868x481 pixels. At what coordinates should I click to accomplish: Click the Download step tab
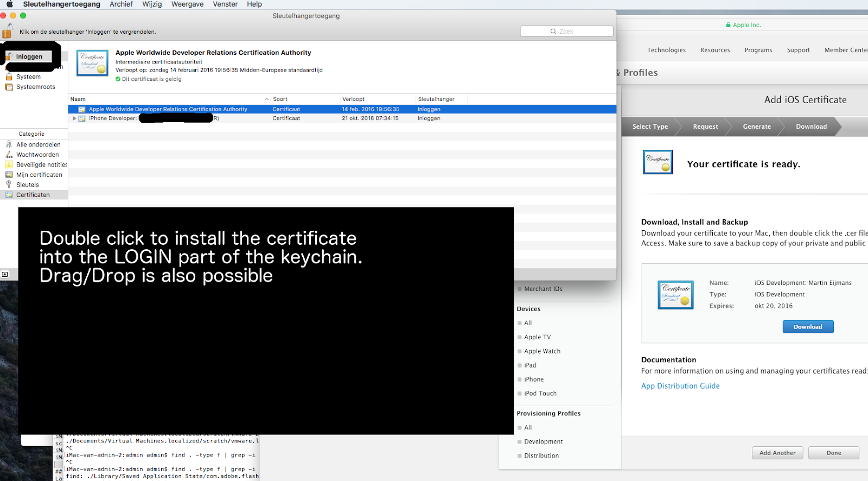[811, 126]
